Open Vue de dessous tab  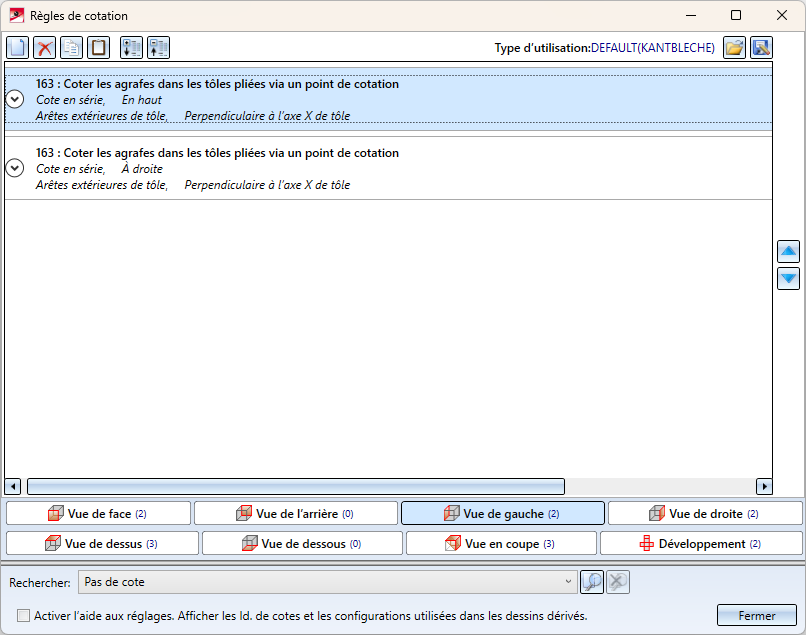coord(302,543)
